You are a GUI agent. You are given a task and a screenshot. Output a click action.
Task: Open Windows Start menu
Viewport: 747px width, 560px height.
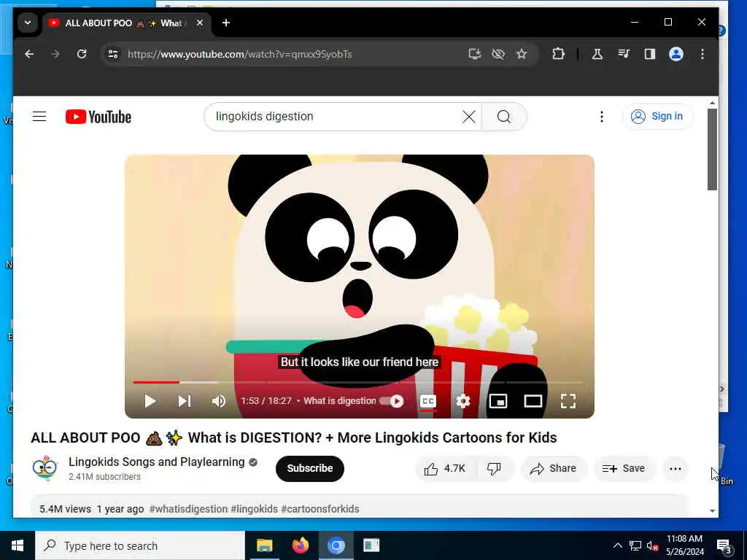(x=18, y=545)
